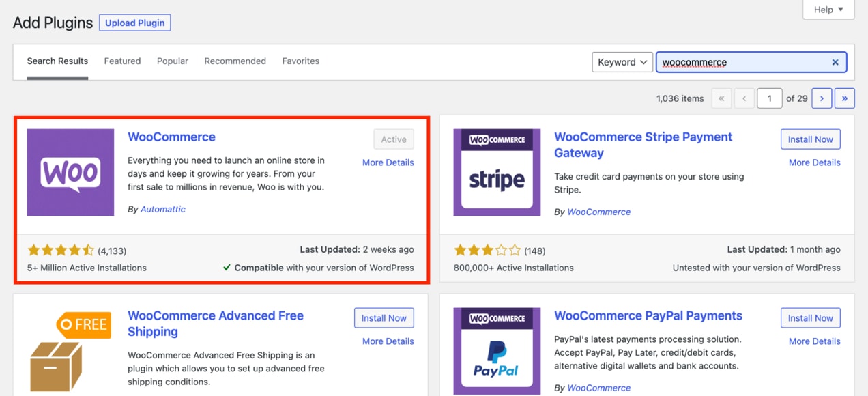Open the Recommended plugins tab
The height and width of the screenshot is (396, 868).
(x=235, y=61)
